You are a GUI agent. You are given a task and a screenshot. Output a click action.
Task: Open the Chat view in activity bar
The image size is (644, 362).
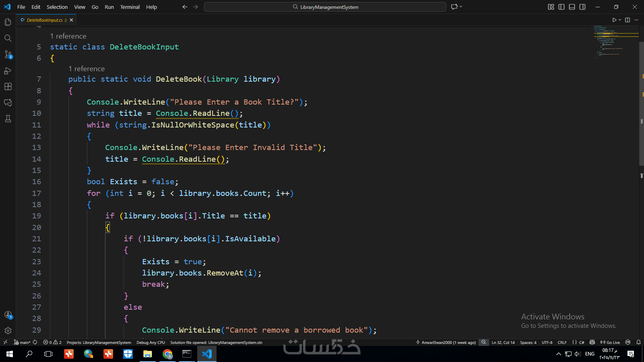click(8, 103)
